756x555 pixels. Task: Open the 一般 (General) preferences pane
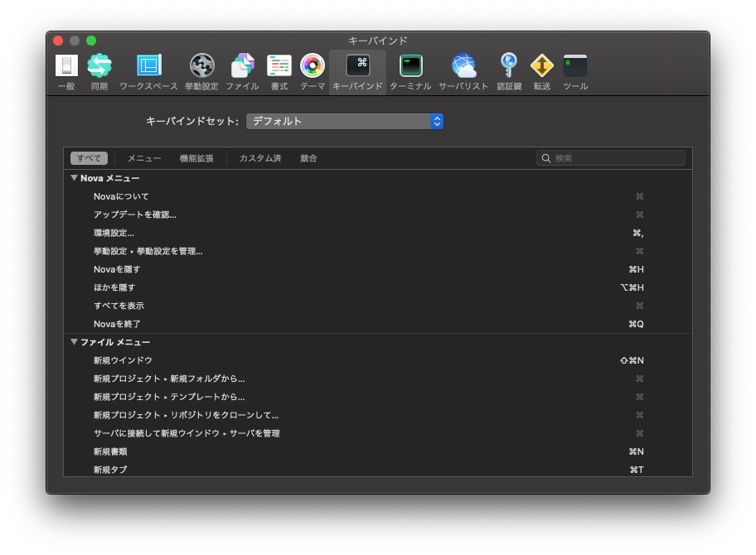[x=66, y=72]
